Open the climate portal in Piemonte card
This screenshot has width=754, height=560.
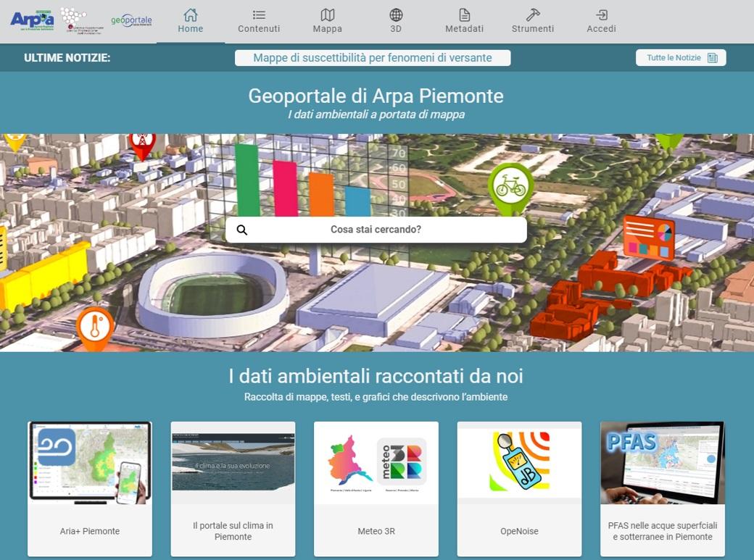click(x=233, y=488)
